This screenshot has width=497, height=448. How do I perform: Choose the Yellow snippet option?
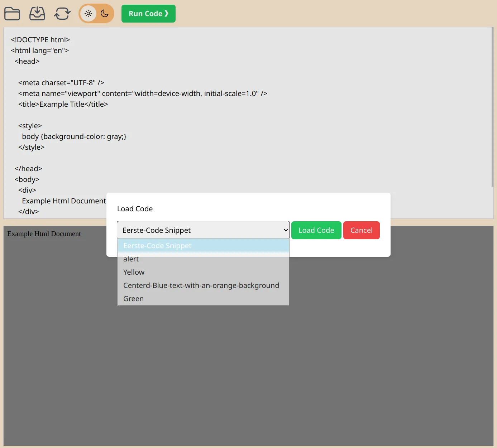click(x=203, y=272)
